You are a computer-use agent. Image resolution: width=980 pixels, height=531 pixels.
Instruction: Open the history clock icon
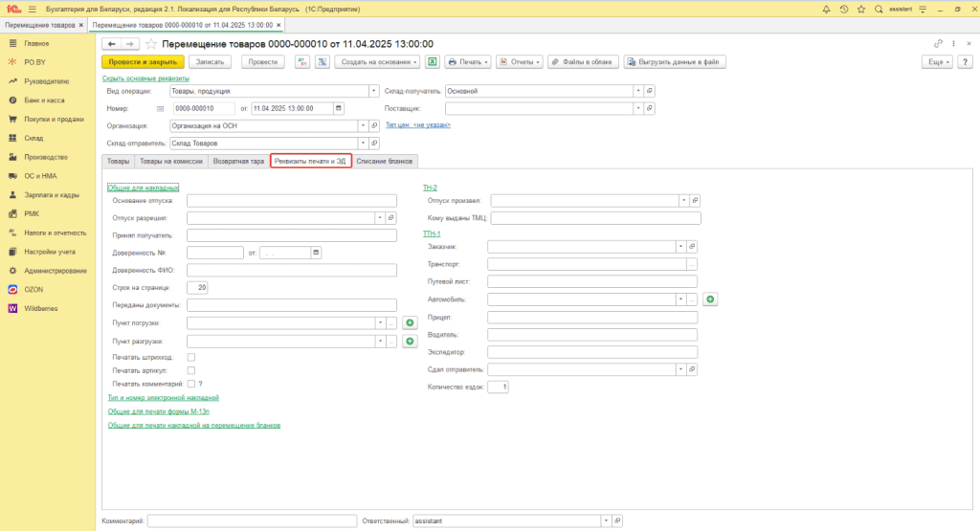click(x=844, y=10)
